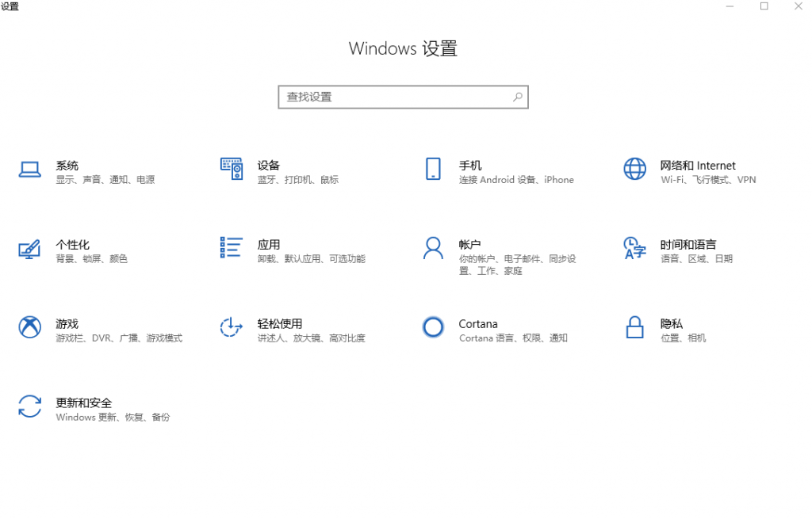This screenshot has width=812, height=519.
Task: Open the 系统 laptop icon
Action: [29, 170]
